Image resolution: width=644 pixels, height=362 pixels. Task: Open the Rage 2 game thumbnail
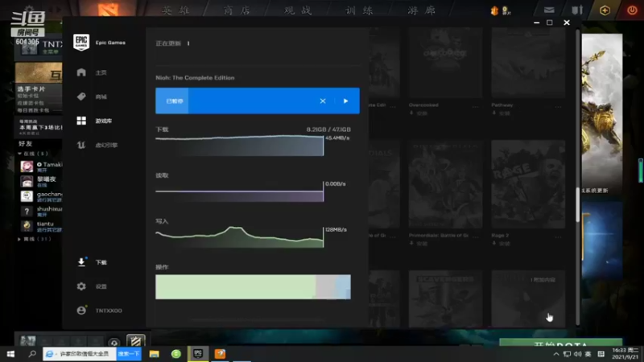[x=528, y=184]
